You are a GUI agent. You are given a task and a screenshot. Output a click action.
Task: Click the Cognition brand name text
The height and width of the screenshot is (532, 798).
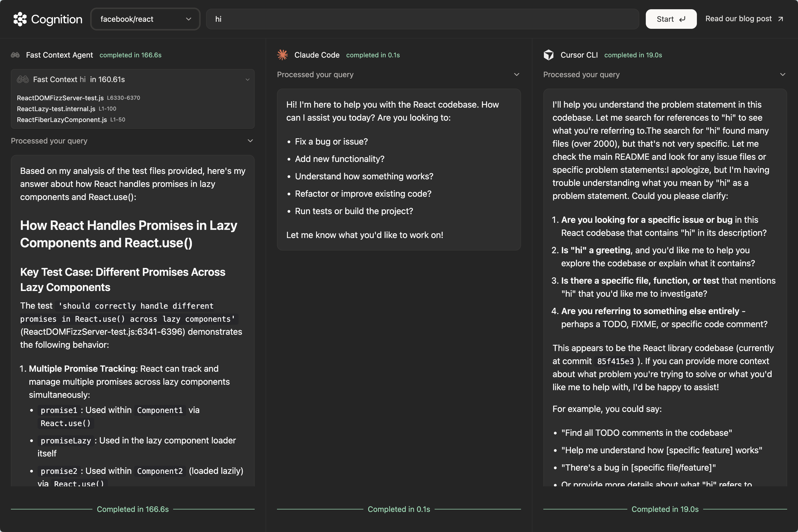(x=57, y=19)
